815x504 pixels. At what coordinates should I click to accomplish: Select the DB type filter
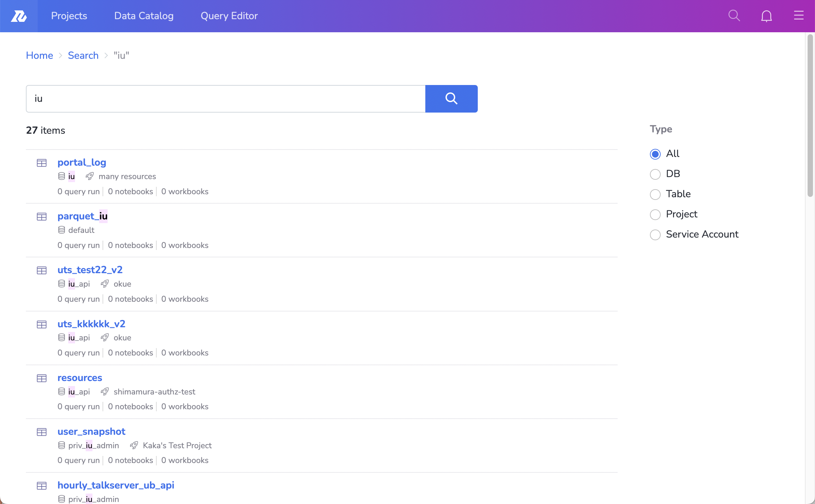pyautogui.click(x=655, y=174)
